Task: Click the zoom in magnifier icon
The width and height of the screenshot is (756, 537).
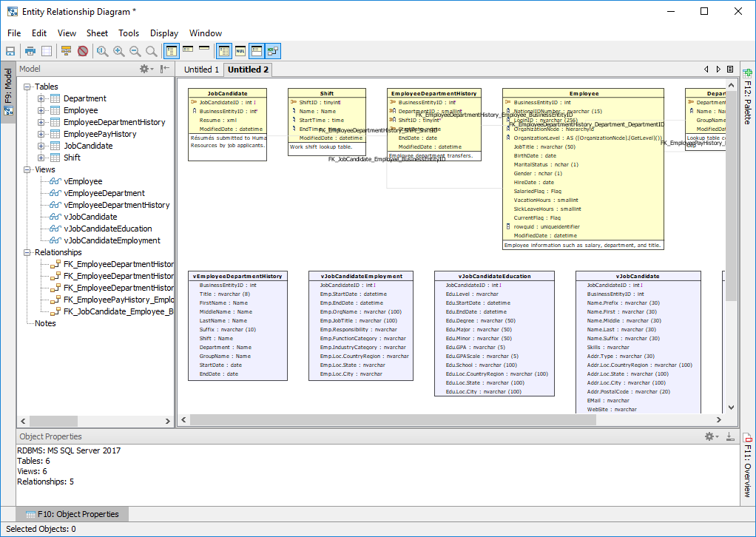Action: [x=118, y=51]
